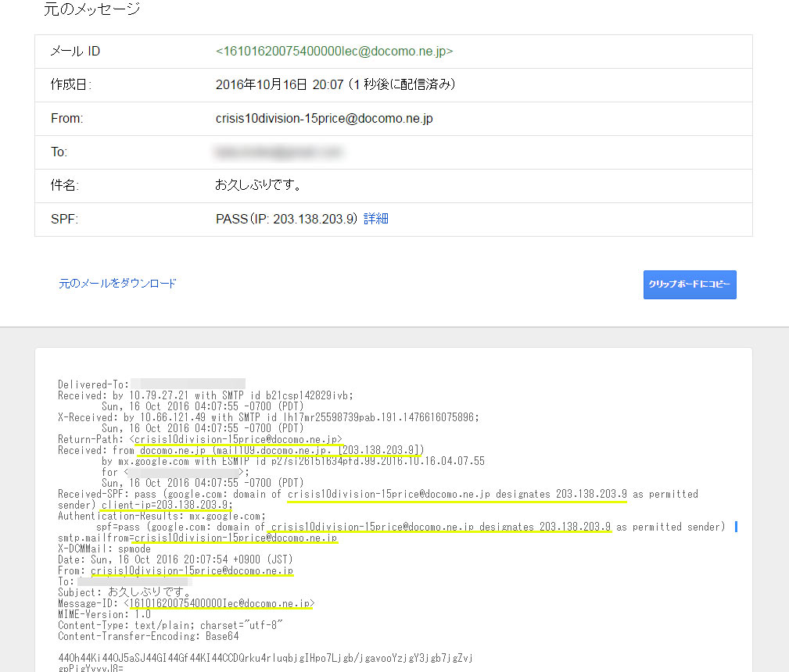Select the date 2016年10月16日 20:07 value
The width and height of the screenshot is (789, 672).
pyautogui.click(x=335, y=84)
